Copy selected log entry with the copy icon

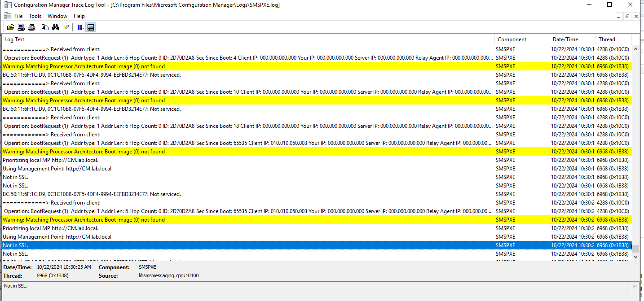tap(44, 27)
